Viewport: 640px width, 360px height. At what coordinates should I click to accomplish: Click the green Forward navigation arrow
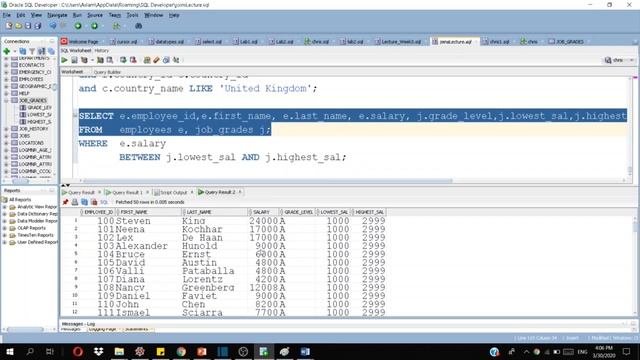click(x=94, y=26)
